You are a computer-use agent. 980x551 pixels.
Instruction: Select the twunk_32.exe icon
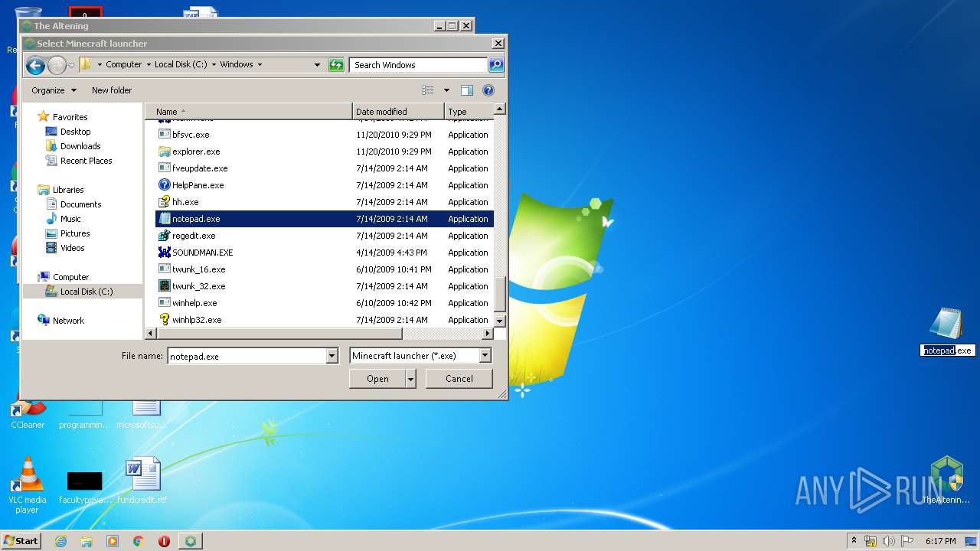coord(164,285)
